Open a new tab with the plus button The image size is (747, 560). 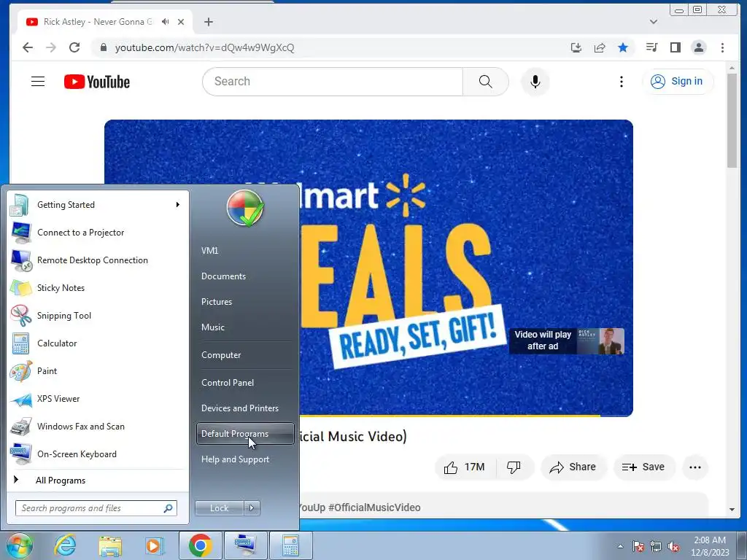coord(208,22)
